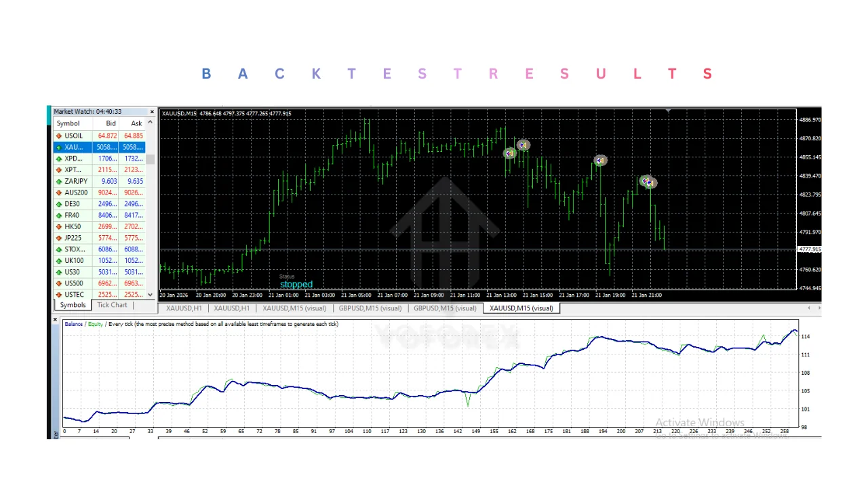Click the USOIL down-arrow icon in Market Watch
The width and height of the screenshot is (868, 488).
click(59, 136)
